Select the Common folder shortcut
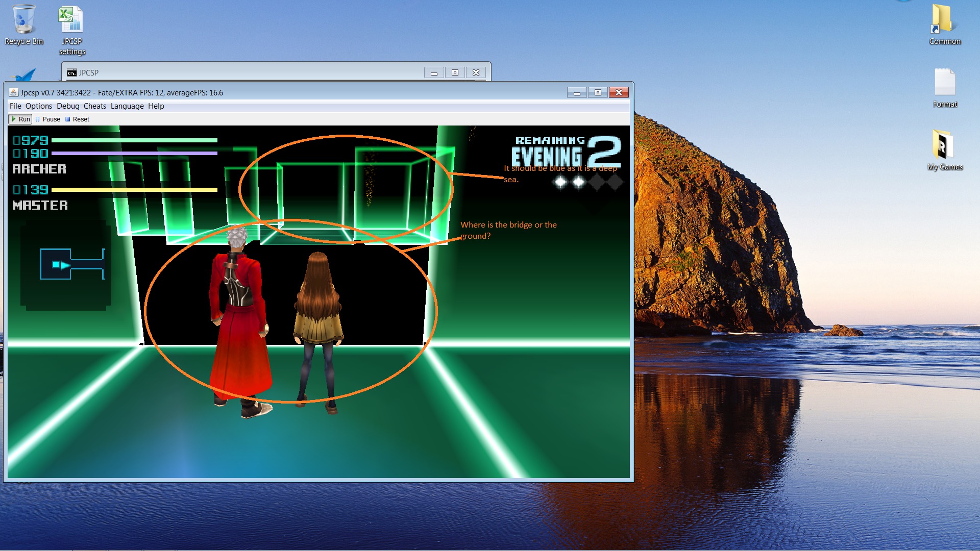 tap(945, 25)
